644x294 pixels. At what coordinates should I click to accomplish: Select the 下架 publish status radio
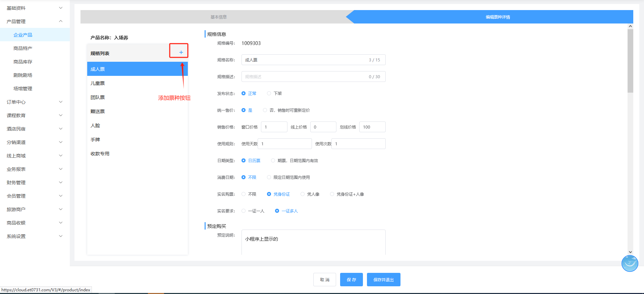pos(269,93)
